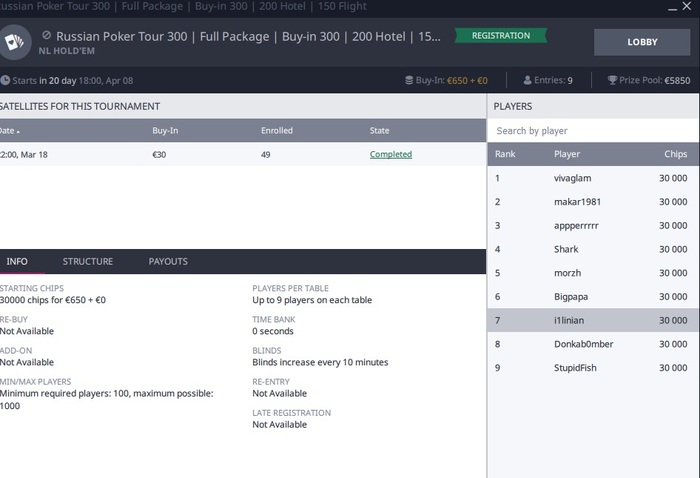The height and width of the screenshot is (478, 700).
Task: Click the Mar 18 satellite date cell
Action: (24, 154)
